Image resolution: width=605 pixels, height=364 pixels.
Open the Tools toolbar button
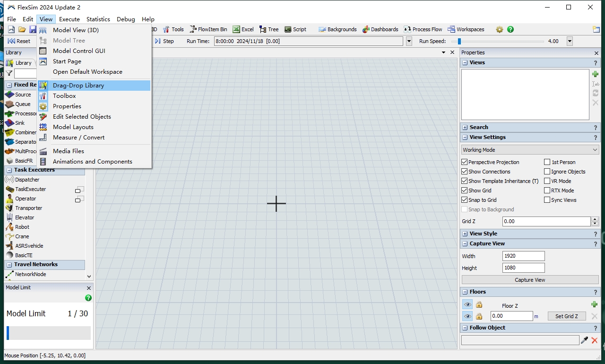pyautogui.click(x=173, y=29)
